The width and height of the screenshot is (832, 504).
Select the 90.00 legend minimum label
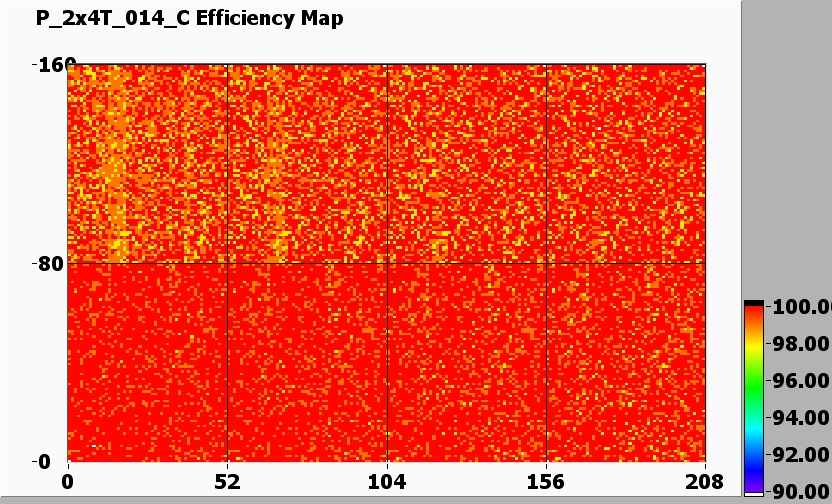[x=800, y=491]
